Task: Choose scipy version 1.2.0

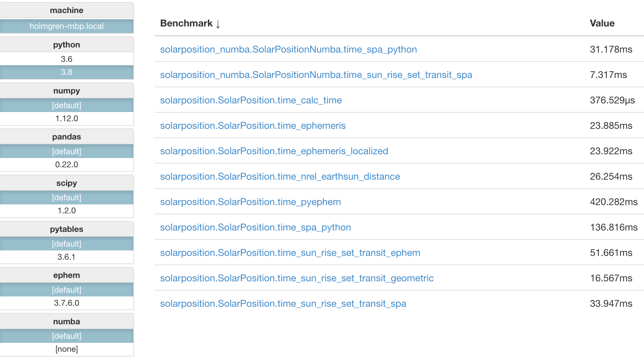Action: (67, 211)
